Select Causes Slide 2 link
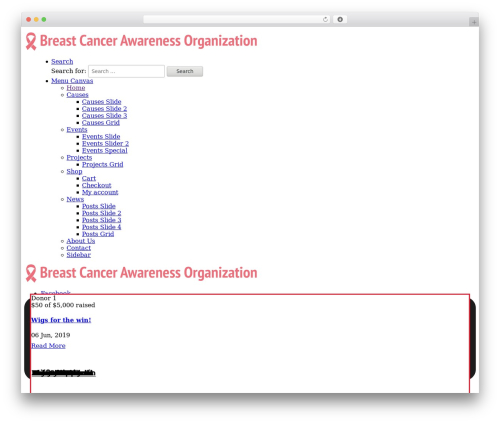Viewport: 500px width, 423px height. (104, 109)
